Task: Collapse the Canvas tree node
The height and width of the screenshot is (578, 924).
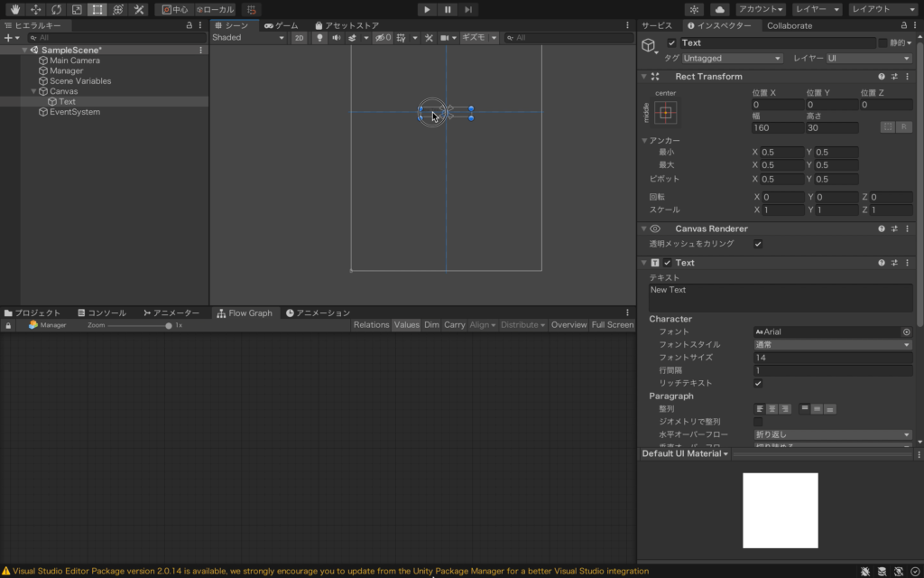Action: click(33, 91)
